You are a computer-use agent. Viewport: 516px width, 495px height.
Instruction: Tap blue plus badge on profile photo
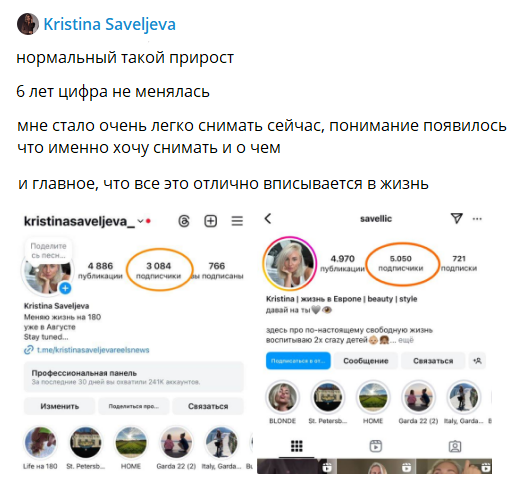click(65, 288)
